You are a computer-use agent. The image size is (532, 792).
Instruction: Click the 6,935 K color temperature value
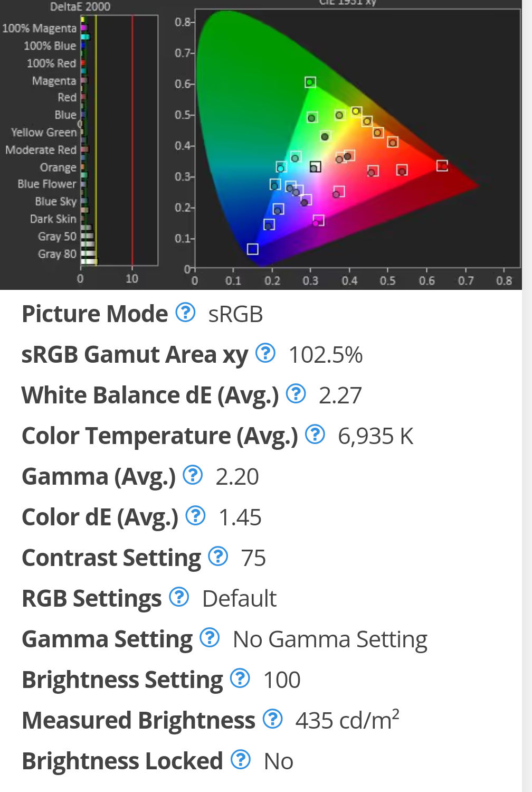click(x=376, y=436)
